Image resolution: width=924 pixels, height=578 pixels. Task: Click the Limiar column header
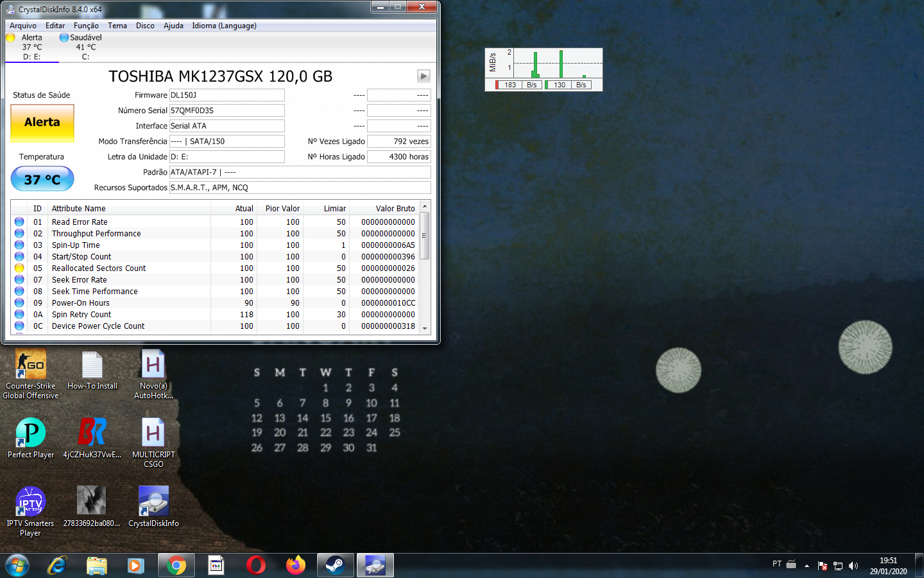coord(327,208)
